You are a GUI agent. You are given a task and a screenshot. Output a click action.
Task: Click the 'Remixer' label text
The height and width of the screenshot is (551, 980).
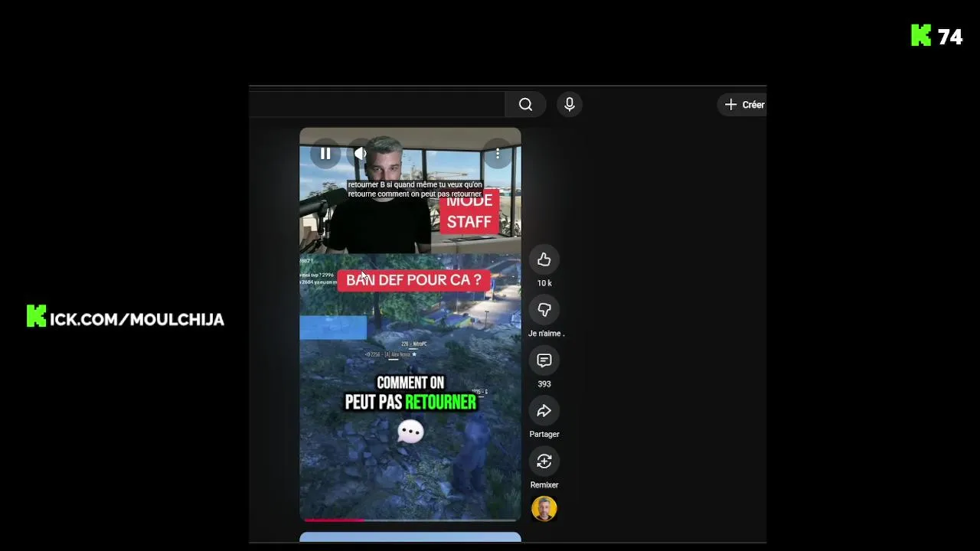coord(544,485)
